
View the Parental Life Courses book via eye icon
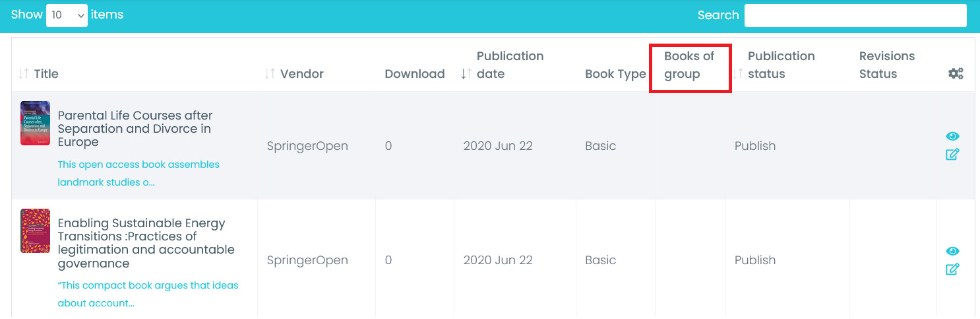pyautogui.click(x=952, y=136)
